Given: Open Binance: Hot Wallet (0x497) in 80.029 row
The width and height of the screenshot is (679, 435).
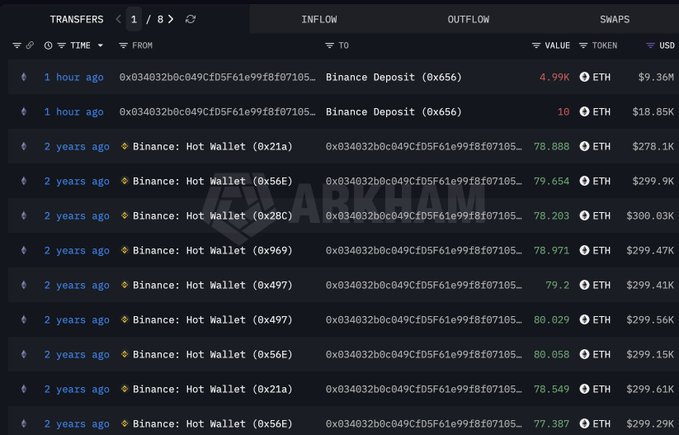Looking at the screenshot, I should pos(212,319).
